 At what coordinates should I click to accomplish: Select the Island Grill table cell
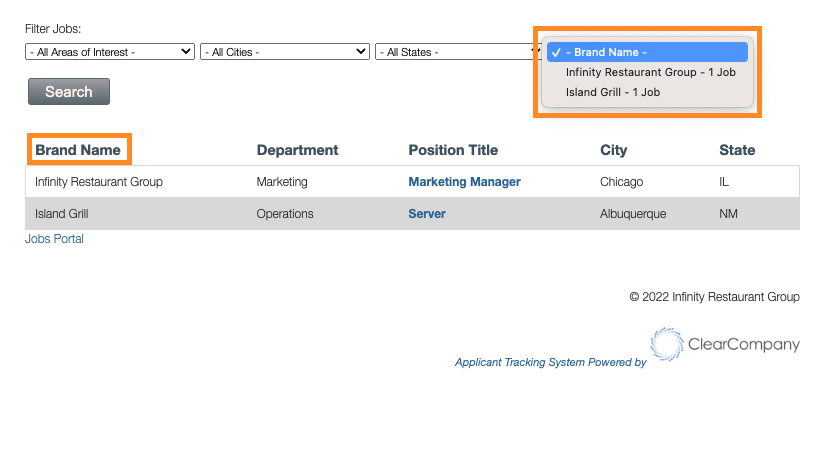point(62,214)
